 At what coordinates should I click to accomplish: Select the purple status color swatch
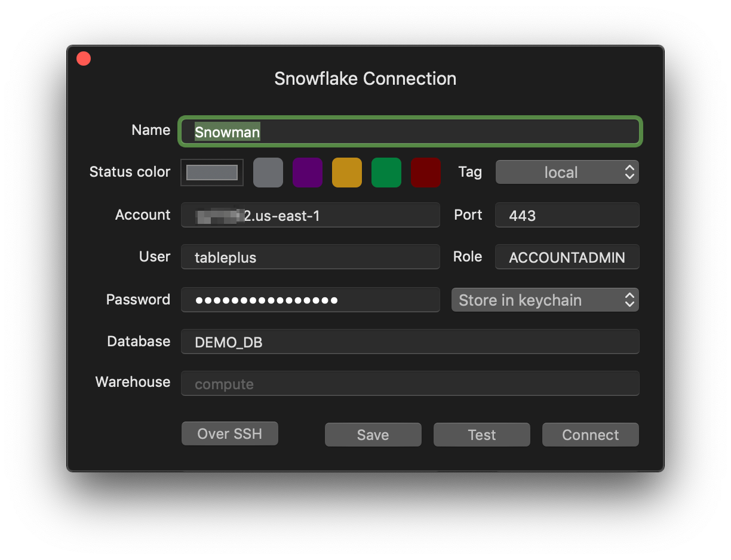[x=307, y=172]
